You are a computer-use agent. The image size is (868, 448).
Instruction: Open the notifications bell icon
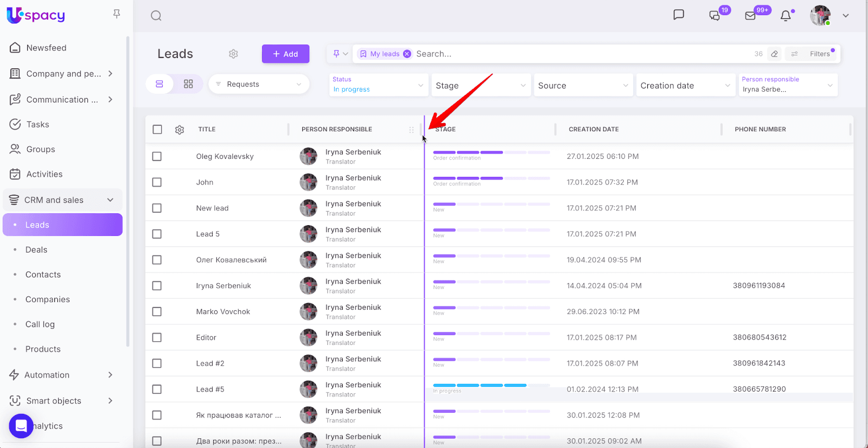coord(786,16)
